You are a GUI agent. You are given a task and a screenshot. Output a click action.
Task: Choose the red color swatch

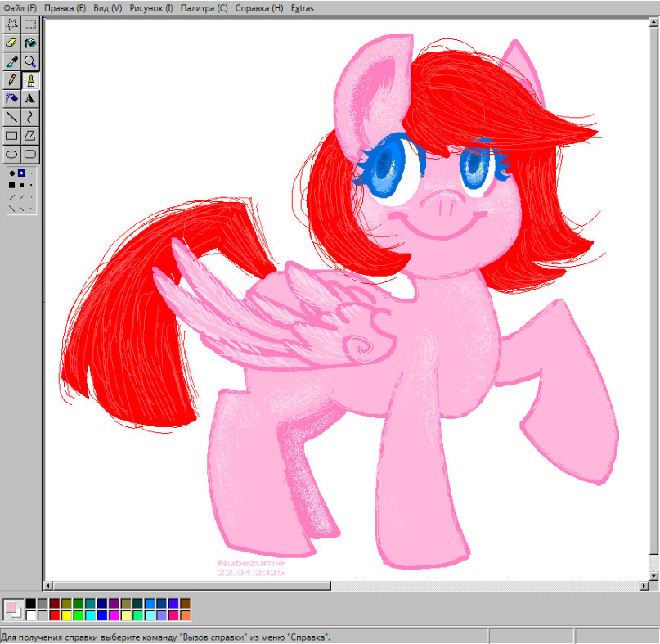click(x=55, y=615)
